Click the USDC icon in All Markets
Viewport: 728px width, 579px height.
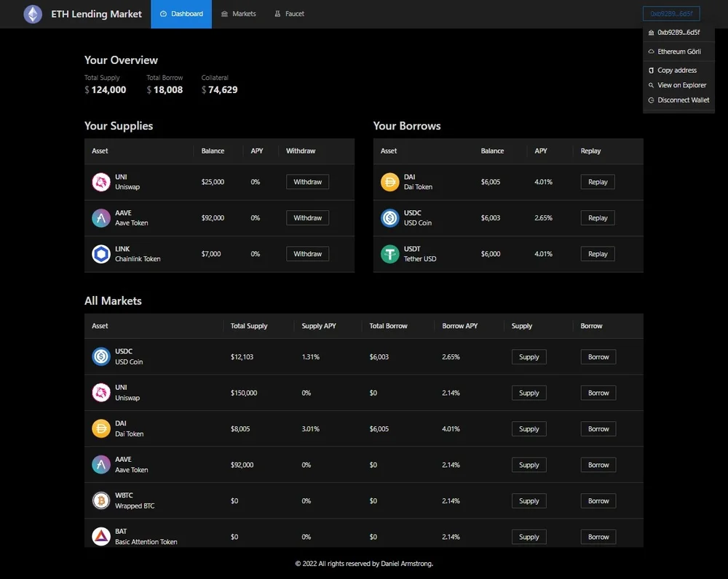101,356
